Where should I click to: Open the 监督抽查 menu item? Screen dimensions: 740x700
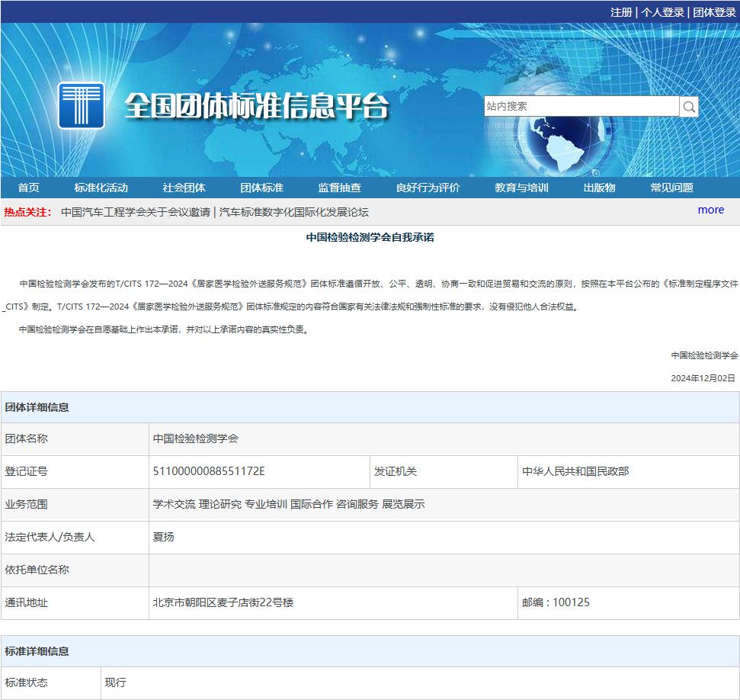(340, 188)
